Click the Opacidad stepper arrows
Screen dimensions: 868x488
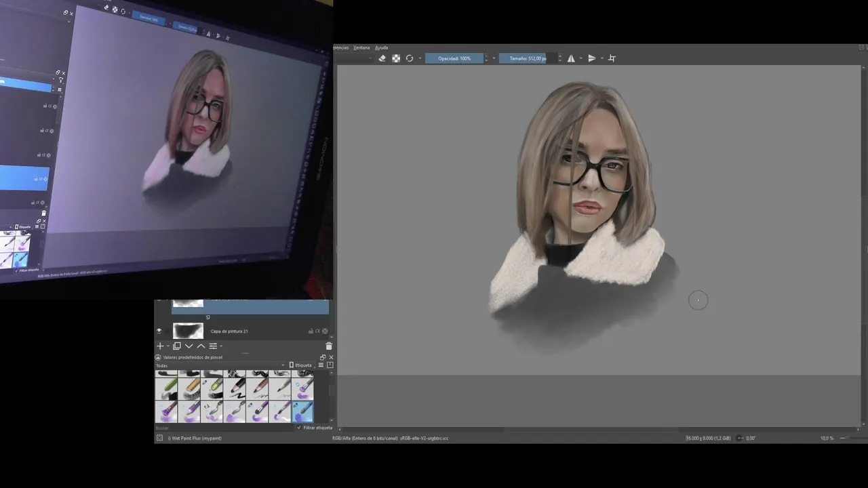click(486, 58)
